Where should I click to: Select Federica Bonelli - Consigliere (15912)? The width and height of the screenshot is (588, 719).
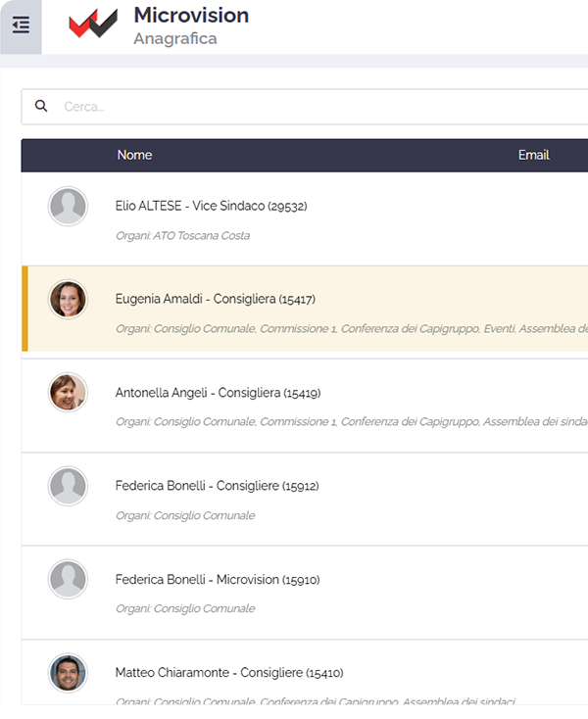[217, 486]
